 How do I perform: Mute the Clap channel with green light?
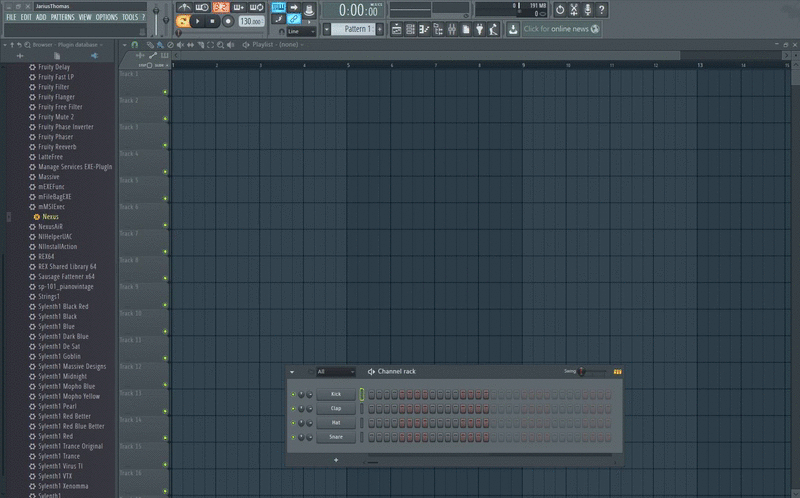[x=293, y=409]
